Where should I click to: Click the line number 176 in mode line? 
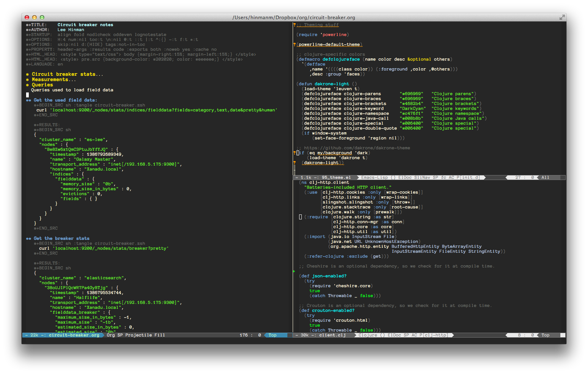pyautogui.click(x=244, y=335)
